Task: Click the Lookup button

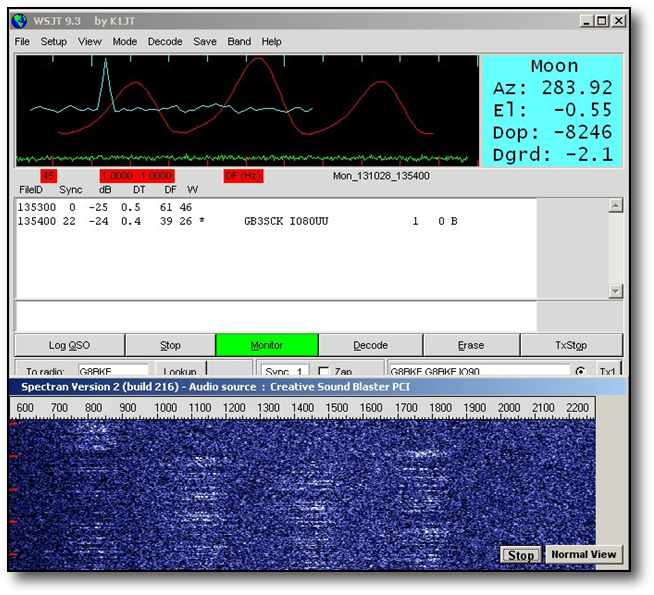Action: [x=180, y=371]
